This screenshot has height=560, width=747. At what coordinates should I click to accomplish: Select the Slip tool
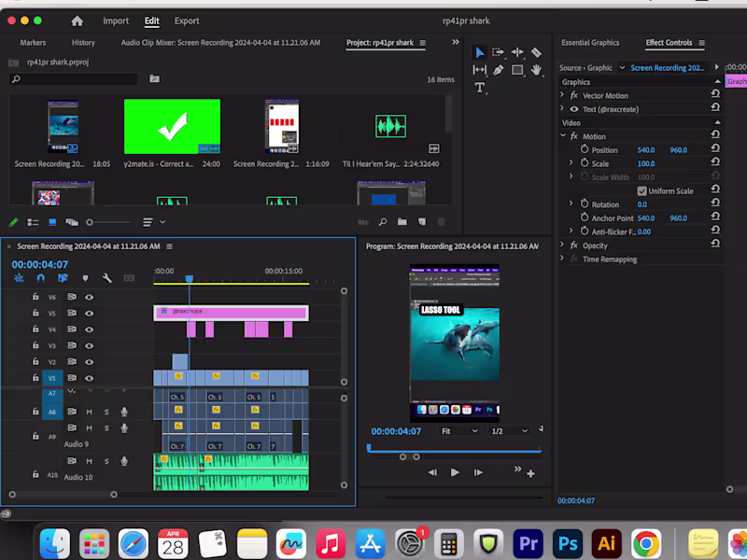[480, 69]
